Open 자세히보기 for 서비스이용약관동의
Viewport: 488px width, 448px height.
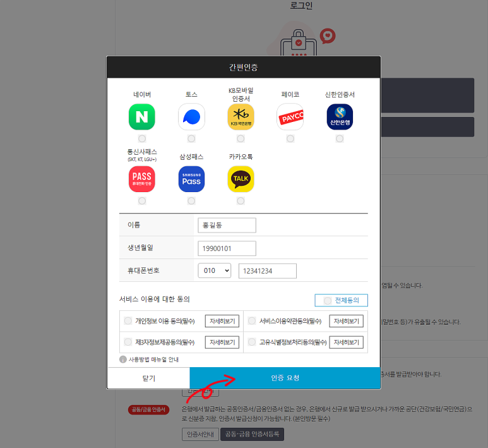tap(346, 321)
